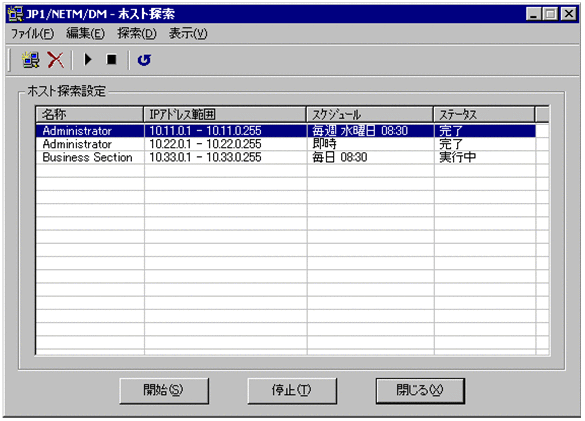Start search with the play arrow icon
The image size is (585, 421).
tap(88, 60)
